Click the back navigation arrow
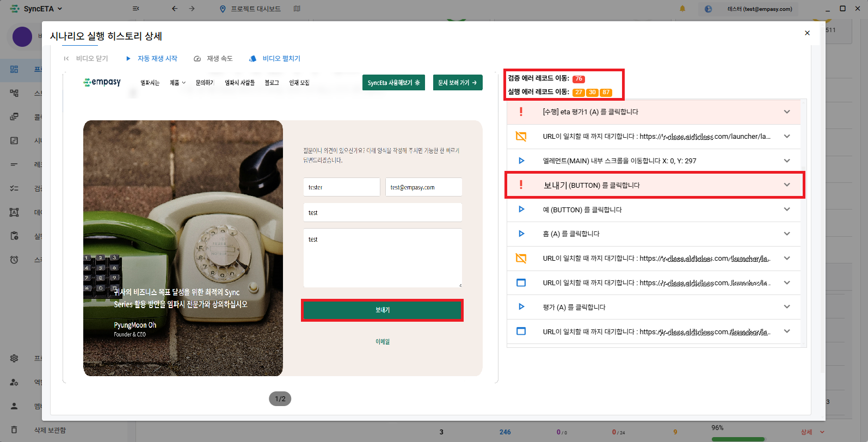Viewport: 868px width, 442px height. [175, 9]
